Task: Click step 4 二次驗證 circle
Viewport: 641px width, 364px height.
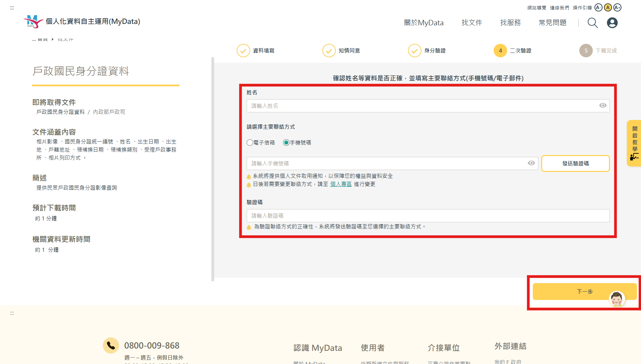Action: pyautogui.click(x=500, y=51)
